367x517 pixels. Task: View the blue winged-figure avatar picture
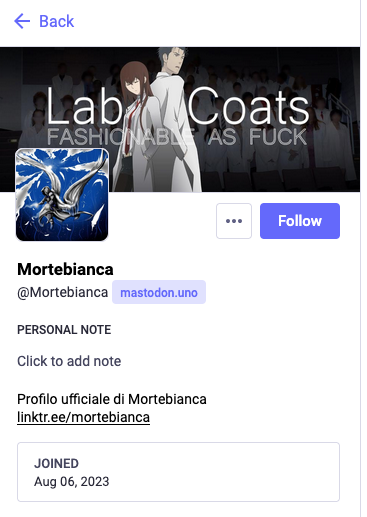coord(62,195)
